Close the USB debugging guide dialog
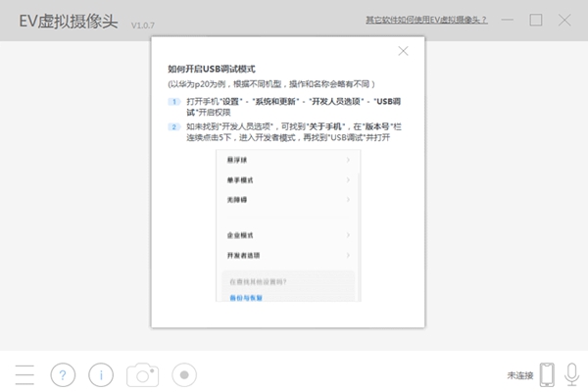 click(x=403, y=51)
